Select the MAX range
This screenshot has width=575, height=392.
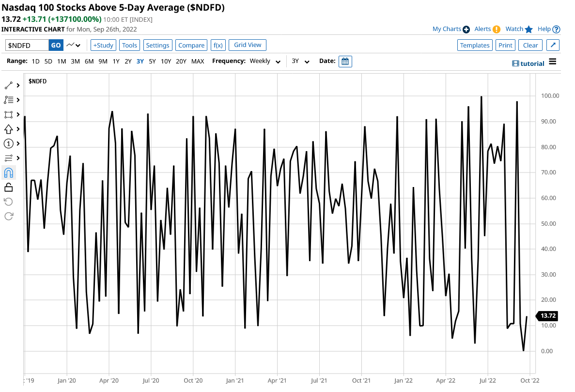click(198, 61)
